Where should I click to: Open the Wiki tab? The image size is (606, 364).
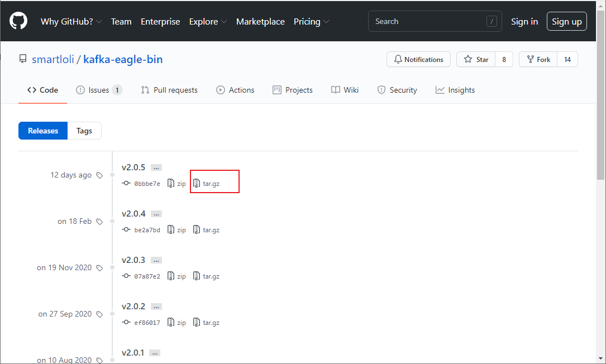click(x=345, y=90)
